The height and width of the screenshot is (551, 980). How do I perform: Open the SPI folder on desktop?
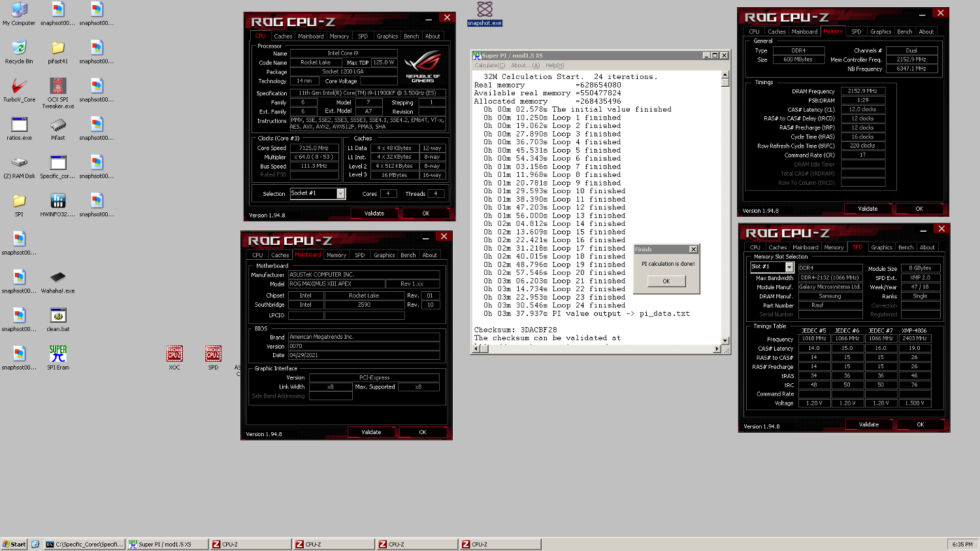click(x=19, y=205)
